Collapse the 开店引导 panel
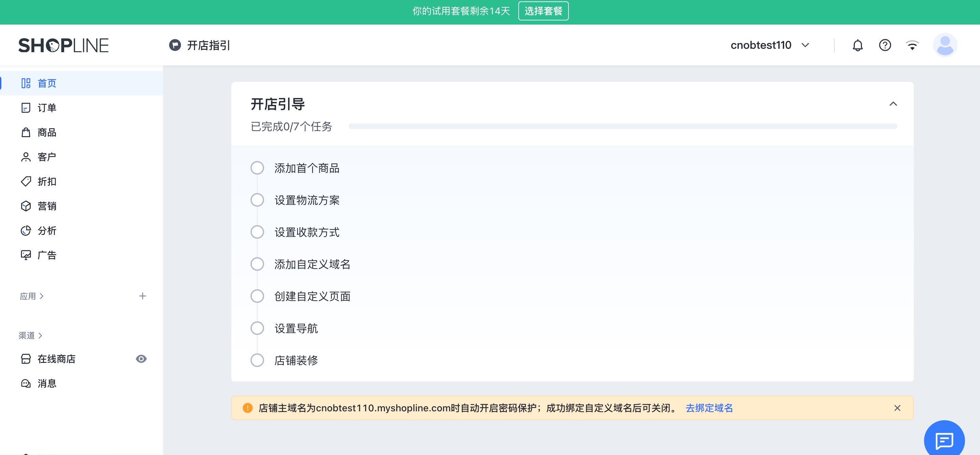The image size is (980, 455). pyautogui.click(x=893, y=104)
